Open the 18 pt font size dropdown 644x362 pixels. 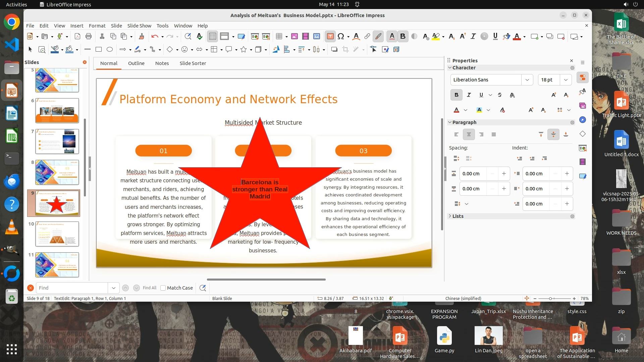[566, 80]
